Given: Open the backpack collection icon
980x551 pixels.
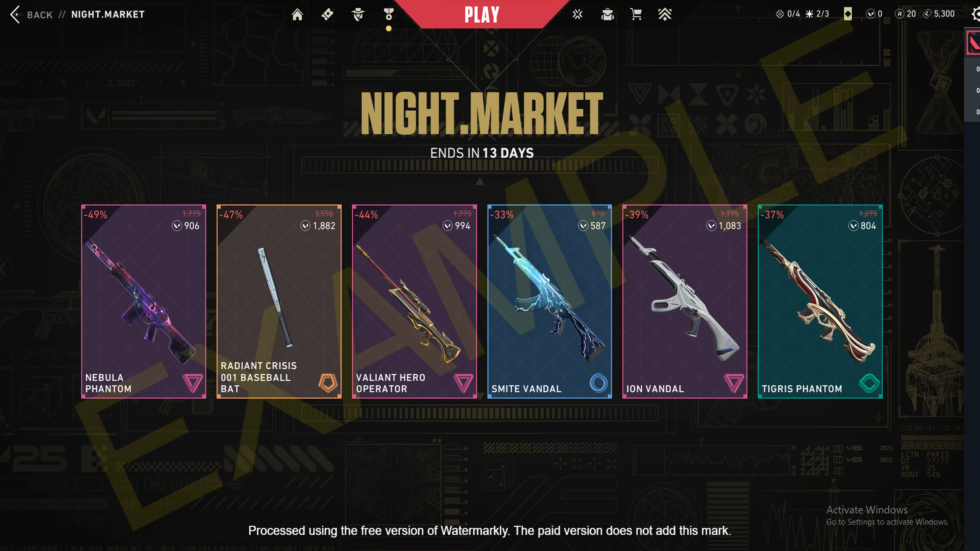Looking at the screenshot, I should 608,15.
